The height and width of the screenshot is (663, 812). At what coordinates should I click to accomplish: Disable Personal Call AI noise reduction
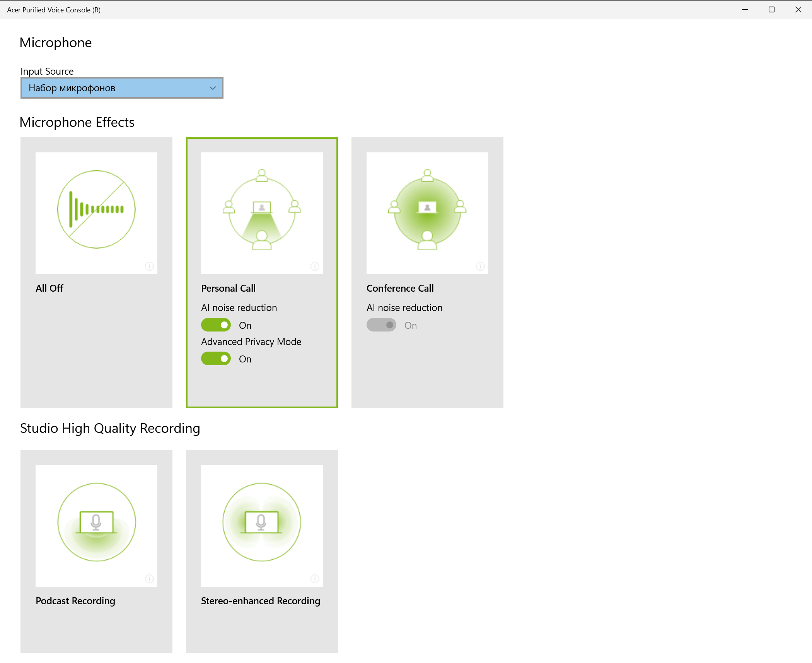click(x=216, y=325)
